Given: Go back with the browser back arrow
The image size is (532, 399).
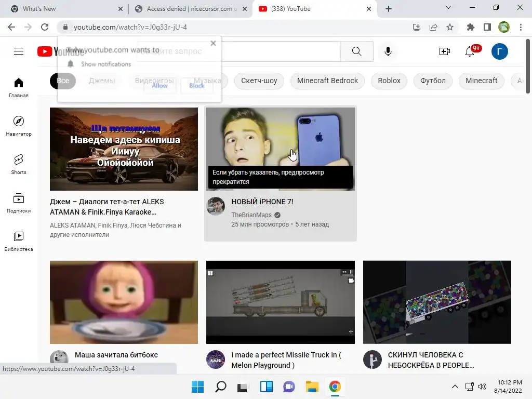Looking at the screenshot, I should pos(11,27).
